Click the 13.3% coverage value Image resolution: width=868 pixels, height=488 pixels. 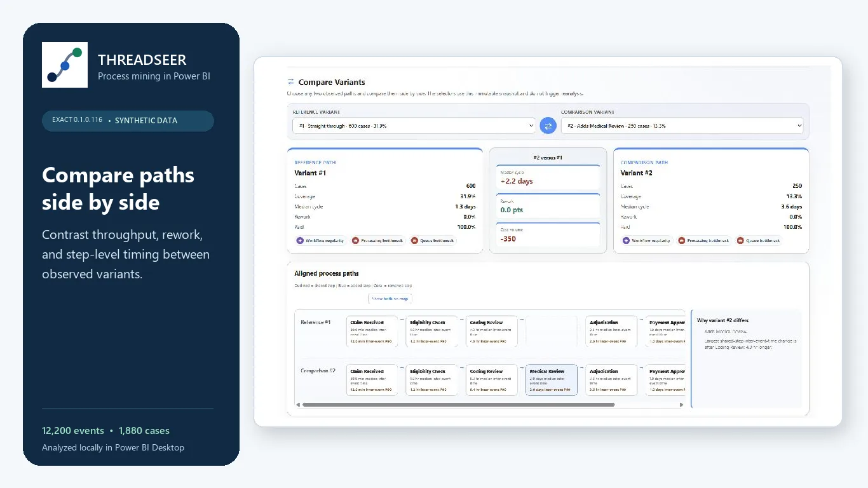[x=794, y=196]
